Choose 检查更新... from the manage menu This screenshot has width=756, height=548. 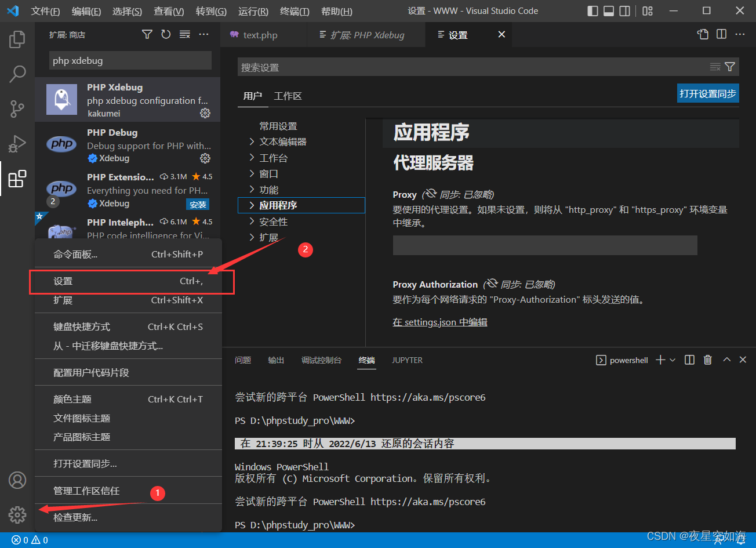tap(128, 517)
